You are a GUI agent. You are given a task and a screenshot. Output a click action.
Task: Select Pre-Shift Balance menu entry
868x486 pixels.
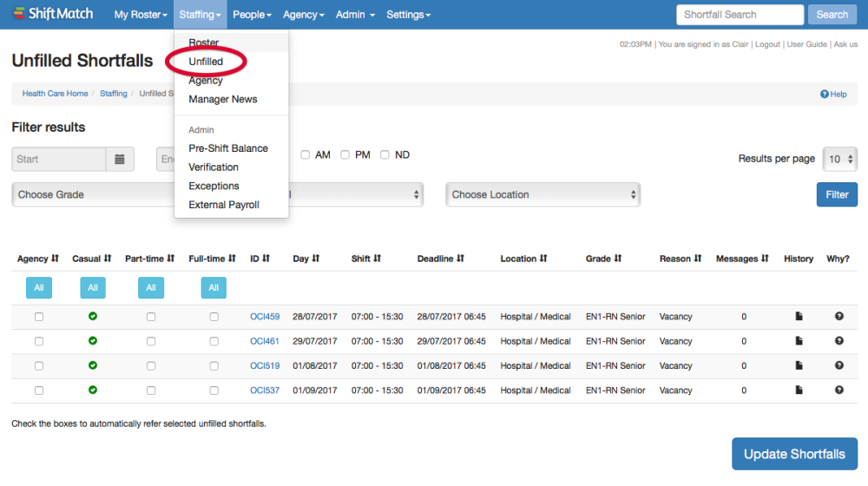(228, 148)
